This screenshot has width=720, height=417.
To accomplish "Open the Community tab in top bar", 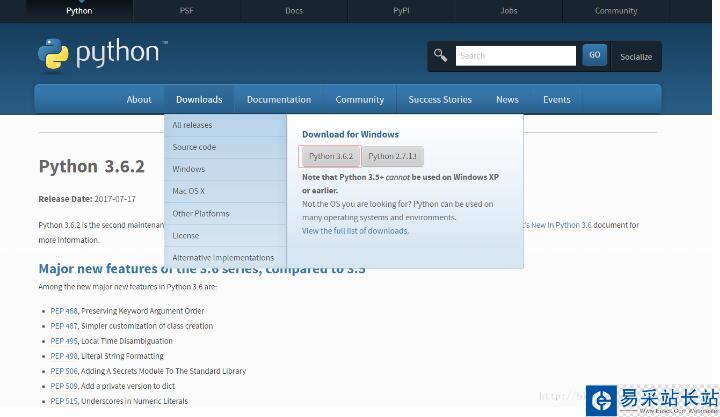I will pyautogui.click(x=616, y=11).
